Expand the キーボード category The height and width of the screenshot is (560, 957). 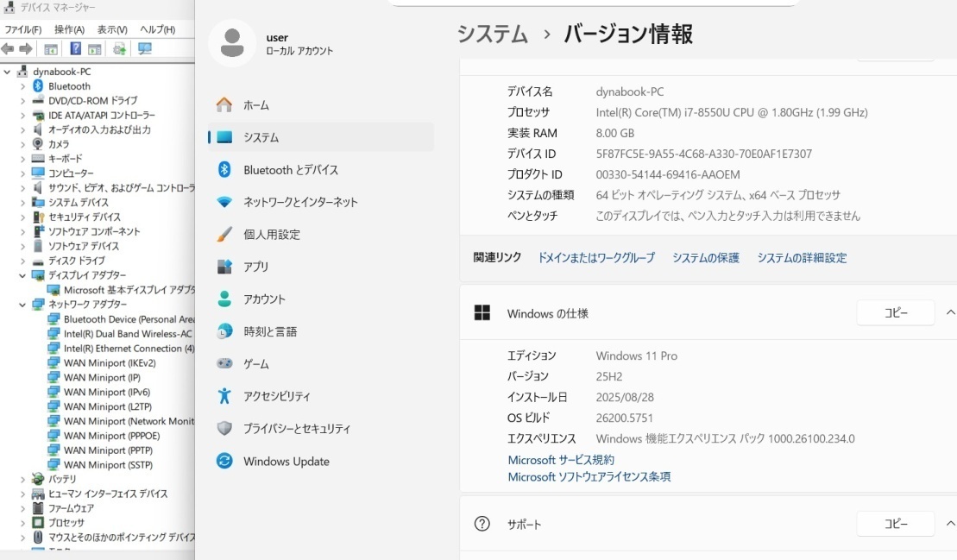pyautogui.click(x=22, y=159)
